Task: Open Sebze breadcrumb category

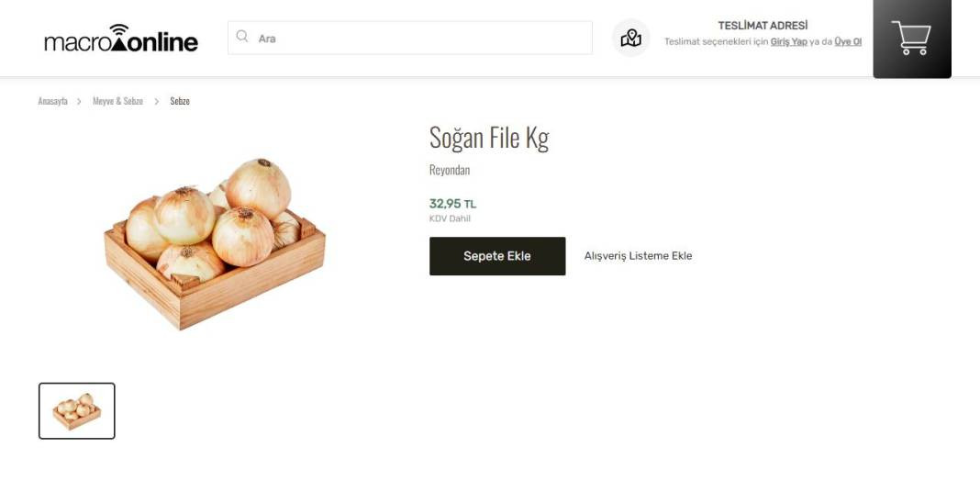Action: click(180, 101)
